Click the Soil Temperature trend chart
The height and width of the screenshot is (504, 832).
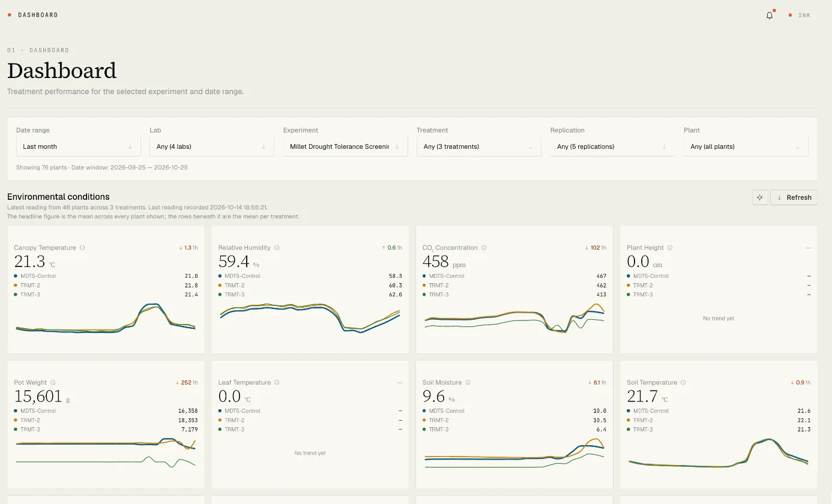pos(719,454)
